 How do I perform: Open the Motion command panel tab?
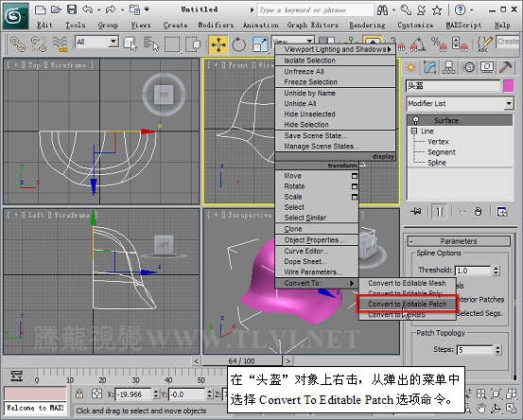click(x=469, y=68)
